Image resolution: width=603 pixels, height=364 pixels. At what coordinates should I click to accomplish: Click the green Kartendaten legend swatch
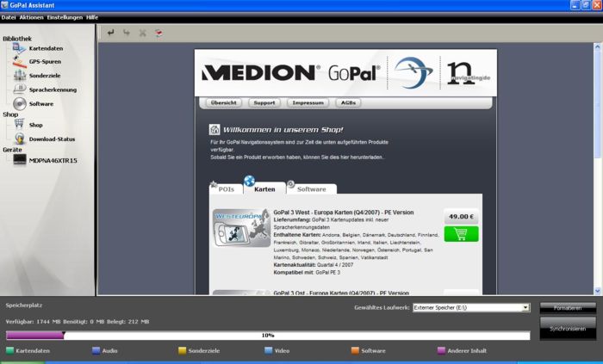9,350
